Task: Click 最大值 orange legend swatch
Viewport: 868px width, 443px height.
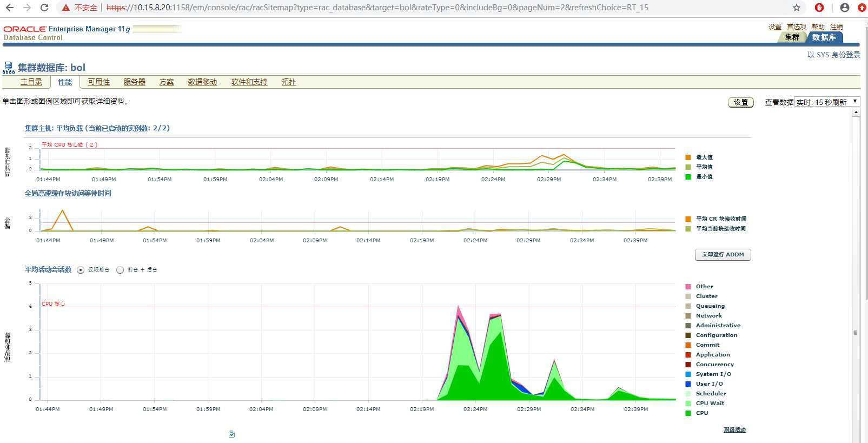Action: click(688, 157)
